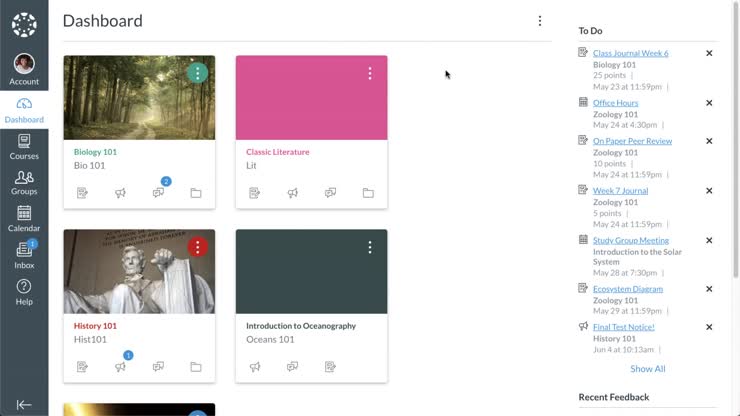The width and height of the screenshot is (740, 416).
Task: Collapse the global navigation sidebar
Action: click(x=24, y=405)
